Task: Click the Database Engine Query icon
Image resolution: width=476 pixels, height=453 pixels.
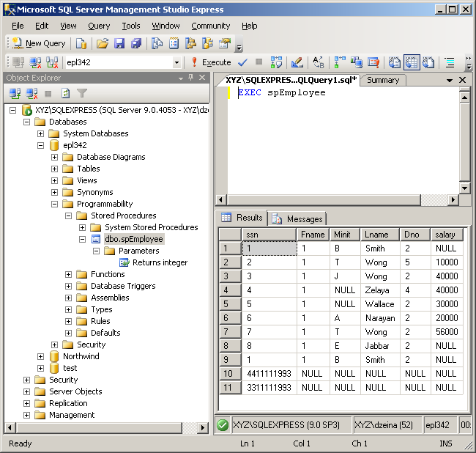Action: click(81, 43)
